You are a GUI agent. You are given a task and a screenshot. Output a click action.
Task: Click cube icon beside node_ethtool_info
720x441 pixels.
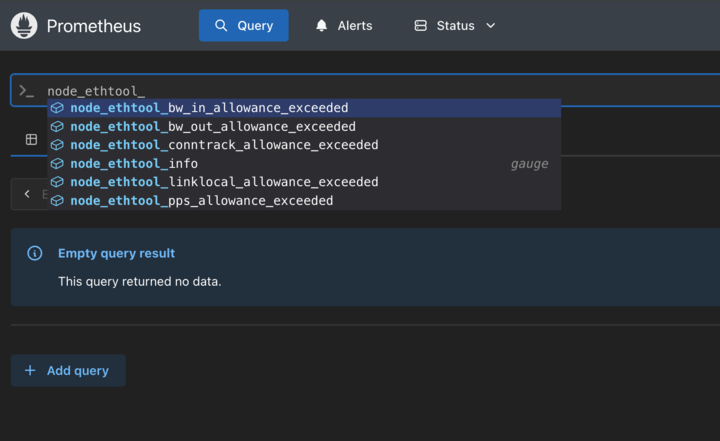click(x=57, y=164)
